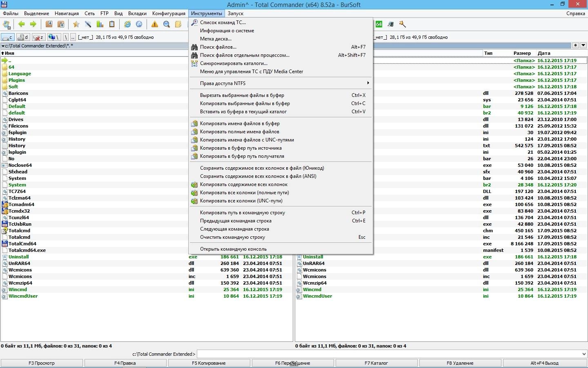Click the green Back arrow toolbar icon
Image resolution: width=588 pixels, height=368 pixels.
pos(22,24)
